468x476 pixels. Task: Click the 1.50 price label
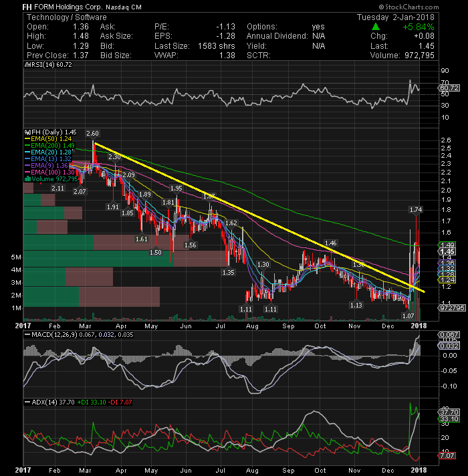click(156, 252)
